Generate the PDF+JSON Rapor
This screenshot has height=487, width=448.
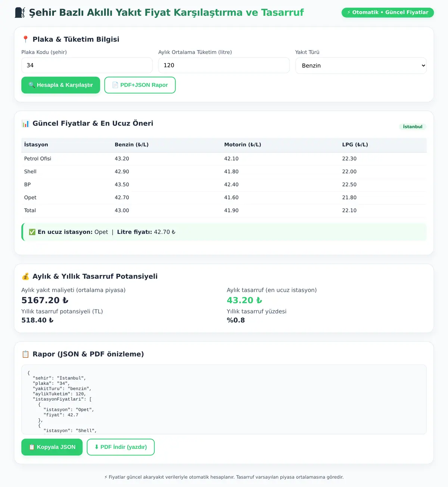[140, 85]
